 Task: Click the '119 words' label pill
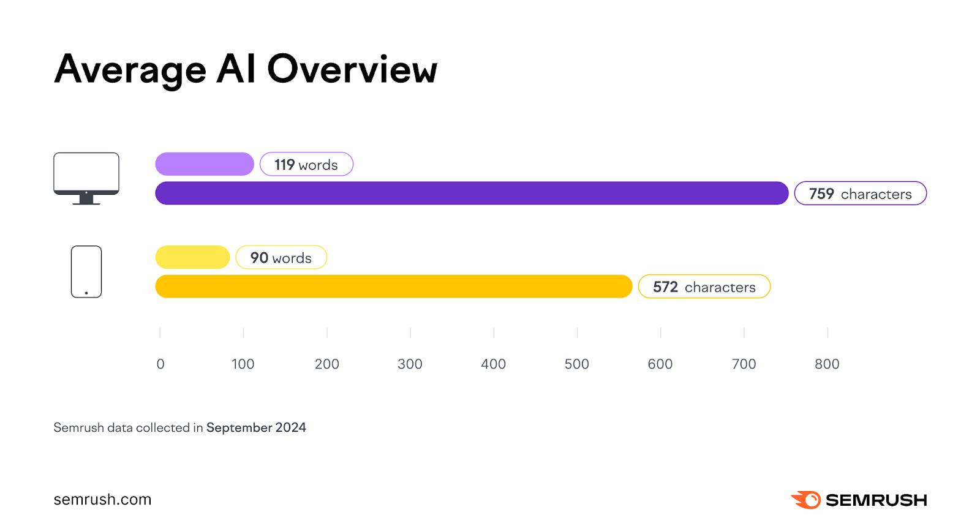(x=306, y=165)
